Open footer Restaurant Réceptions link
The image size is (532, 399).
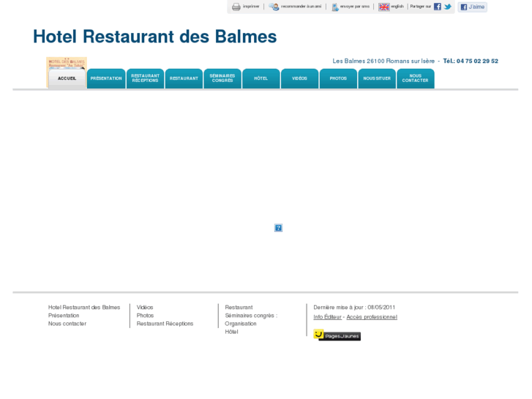165,324
